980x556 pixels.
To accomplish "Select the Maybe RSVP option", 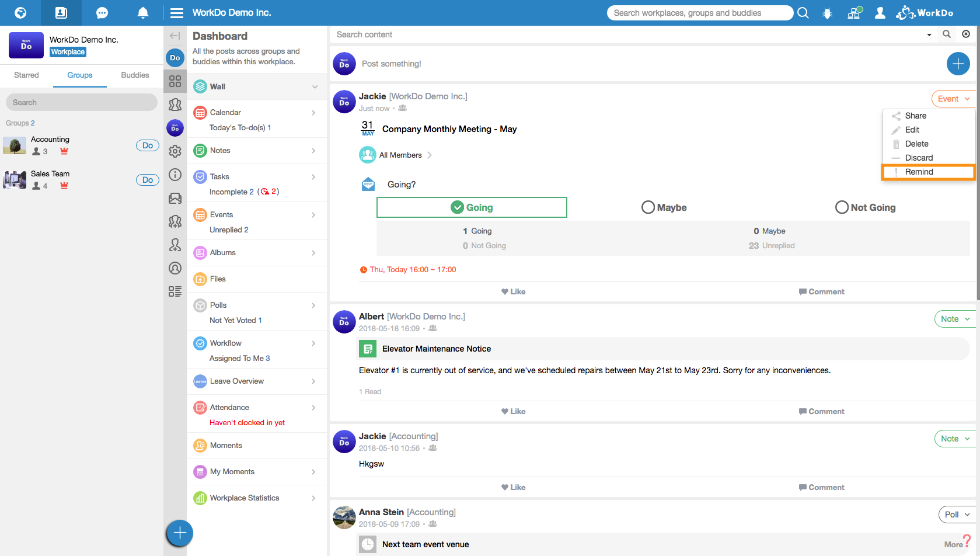I will (664, 207).
